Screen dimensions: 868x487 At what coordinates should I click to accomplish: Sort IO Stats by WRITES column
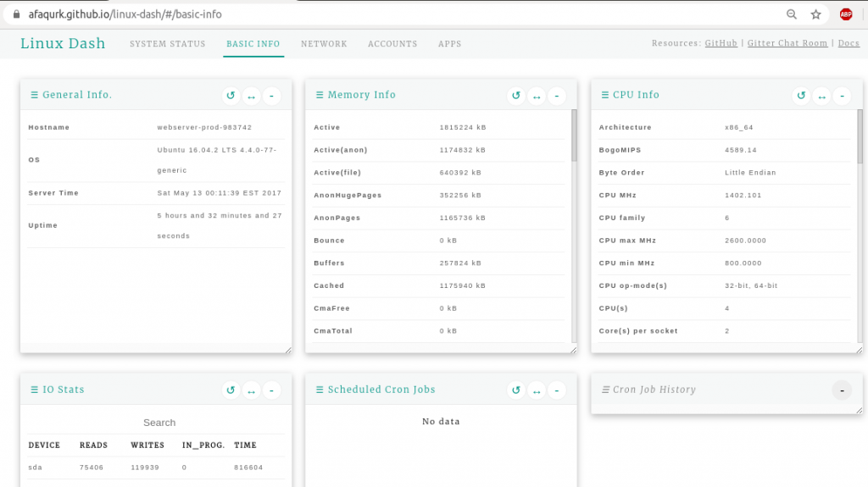[x=147, y=445]
